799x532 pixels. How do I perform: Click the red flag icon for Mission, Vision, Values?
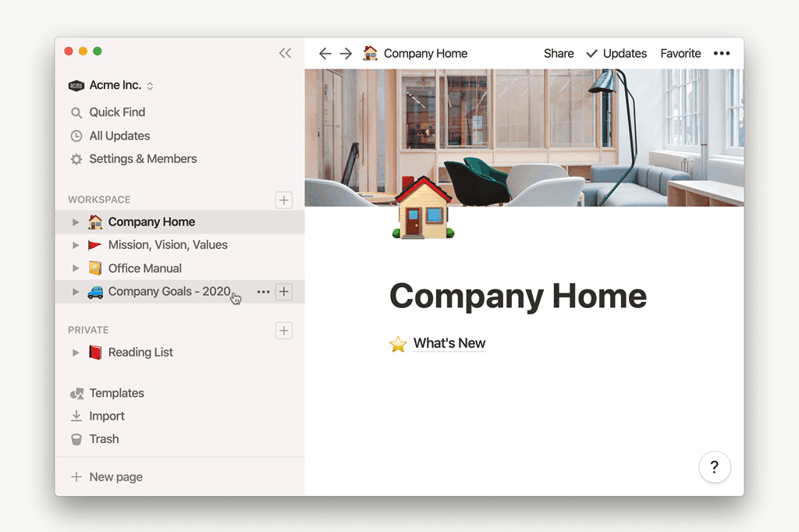(x=94, y=246)
